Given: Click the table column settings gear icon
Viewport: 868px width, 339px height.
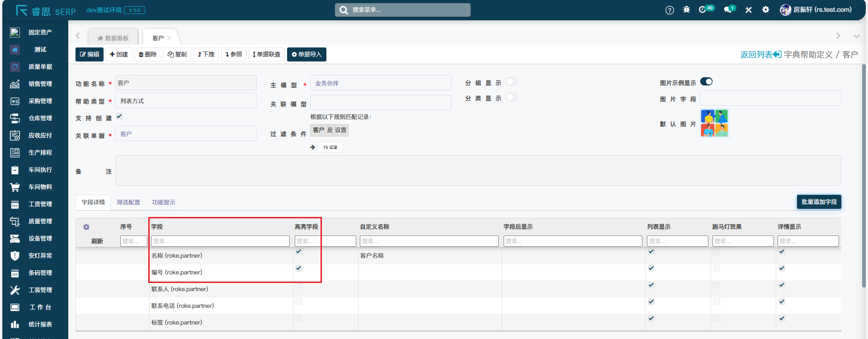Looking at the screenshot, I should click(86, 227).
